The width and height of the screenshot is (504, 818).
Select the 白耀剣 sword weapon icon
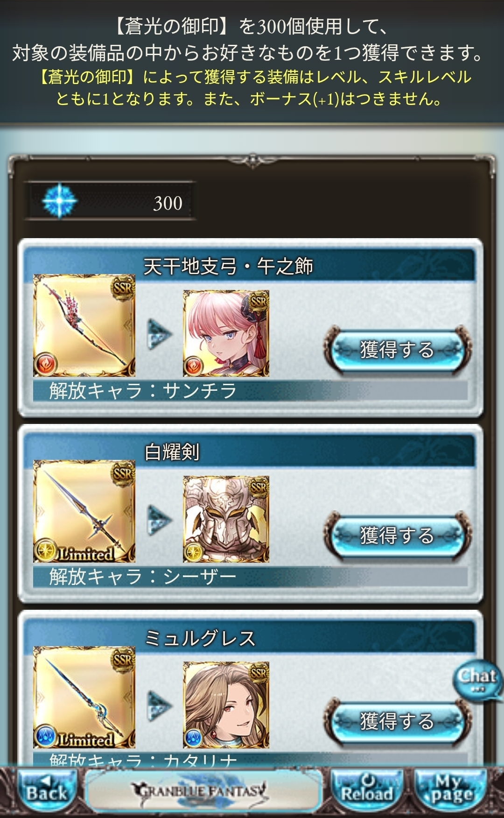tap(84, 511)
